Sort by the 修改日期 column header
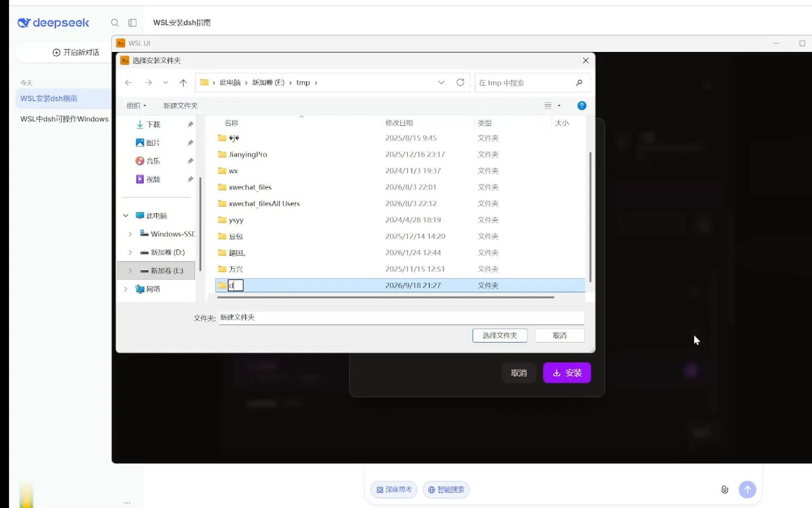Image resolution: width=812 pixels, height=508 pixels. [x=399, y=123]
